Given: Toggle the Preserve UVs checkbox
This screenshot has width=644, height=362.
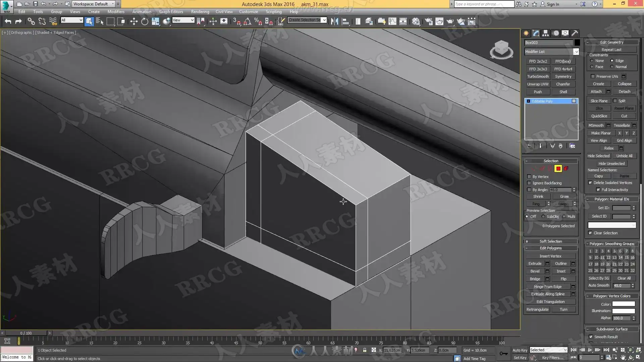Looking at the screenshot, I should coord(593,76).
